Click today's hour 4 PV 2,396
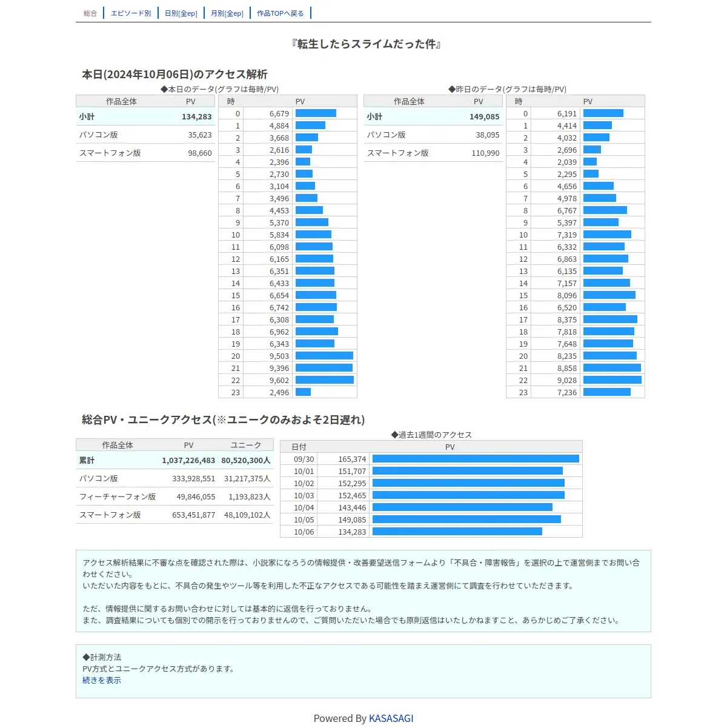The width and height of the screenshot is (727, 728). coord(279,162)
